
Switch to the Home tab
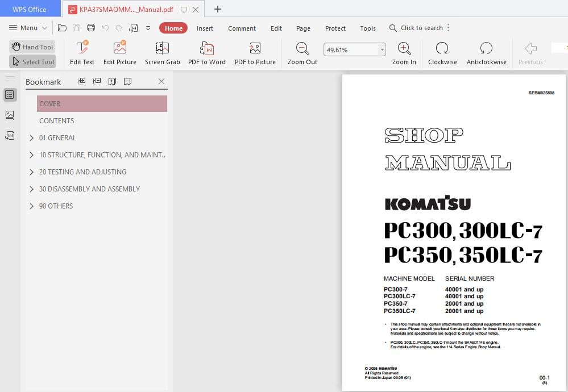tap(173, 28)
